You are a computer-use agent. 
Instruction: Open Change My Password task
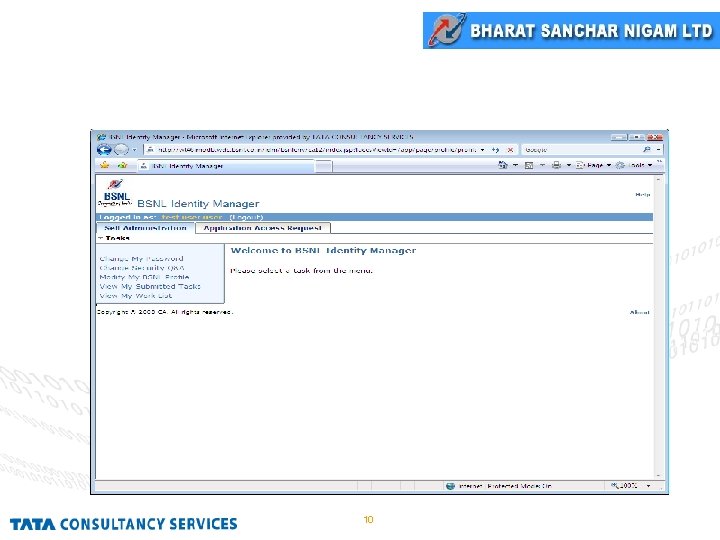point(141,259)
